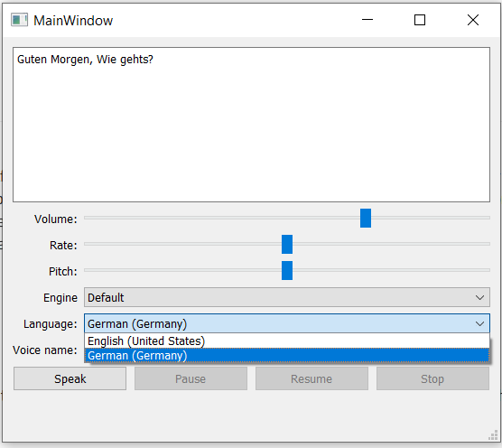Click the window resize grip corner
This screenshot has height=448, width=502.
pyautogui.click(x=493, y=435)
